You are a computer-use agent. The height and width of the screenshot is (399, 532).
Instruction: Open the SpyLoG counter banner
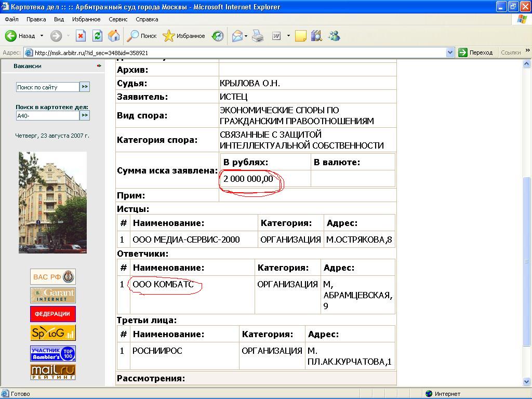tap(52, 333)
